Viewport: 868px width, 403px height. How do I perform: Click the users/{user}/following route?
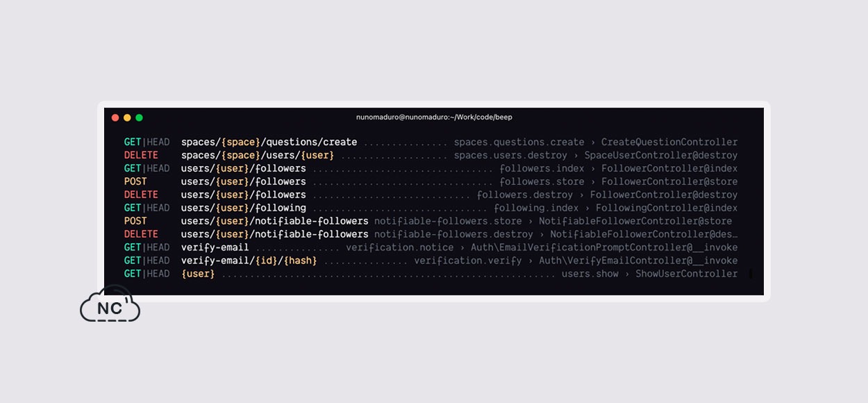pos(244,208)
